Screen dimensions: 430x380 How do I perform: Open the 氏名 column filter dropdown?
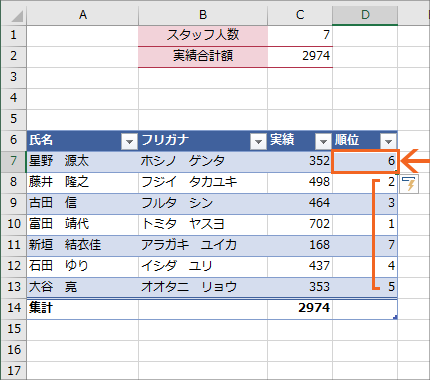click(x=129, y=141)
